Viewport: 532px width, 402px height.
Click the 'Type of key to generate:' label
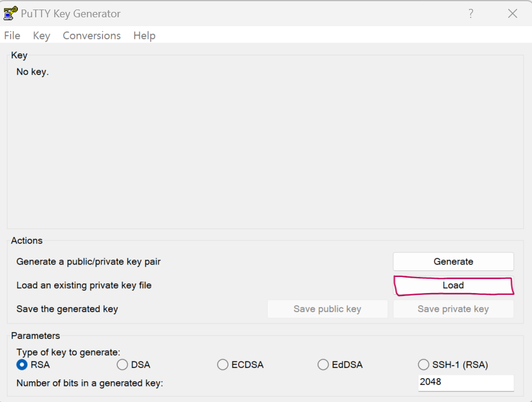68,353
